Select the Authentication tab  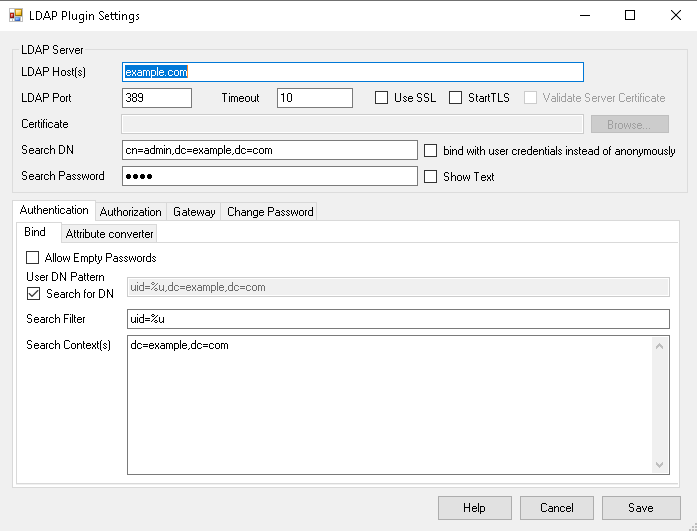point(54,211)
